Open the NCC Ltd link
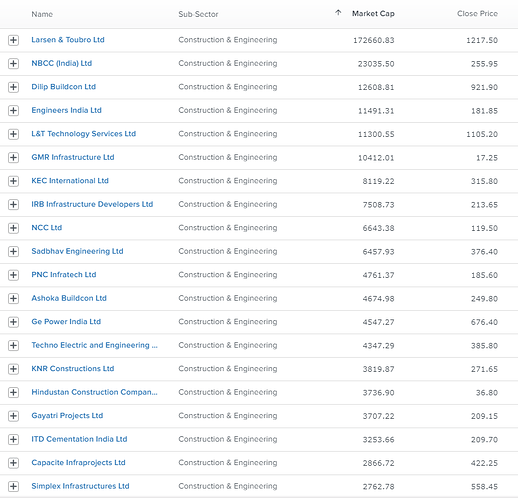Viewport: 518px width, 500px height. click(47, 228)
